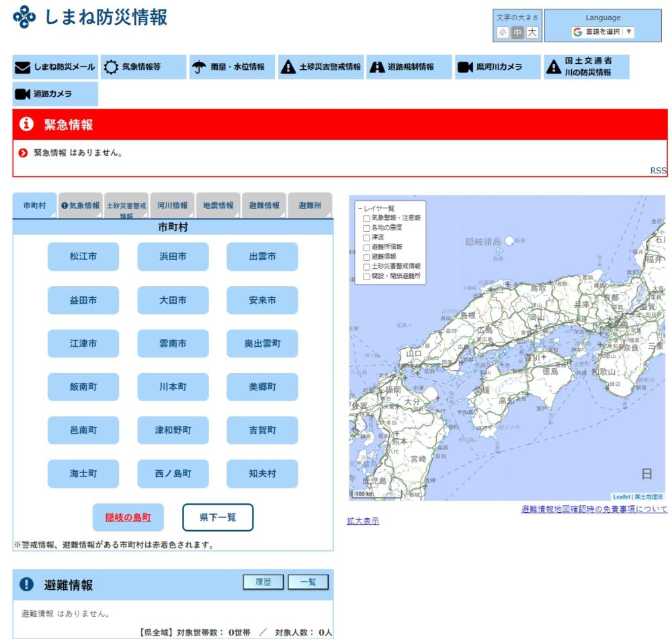Collapse the レイヤー一覧 layer list

(359, 208)
